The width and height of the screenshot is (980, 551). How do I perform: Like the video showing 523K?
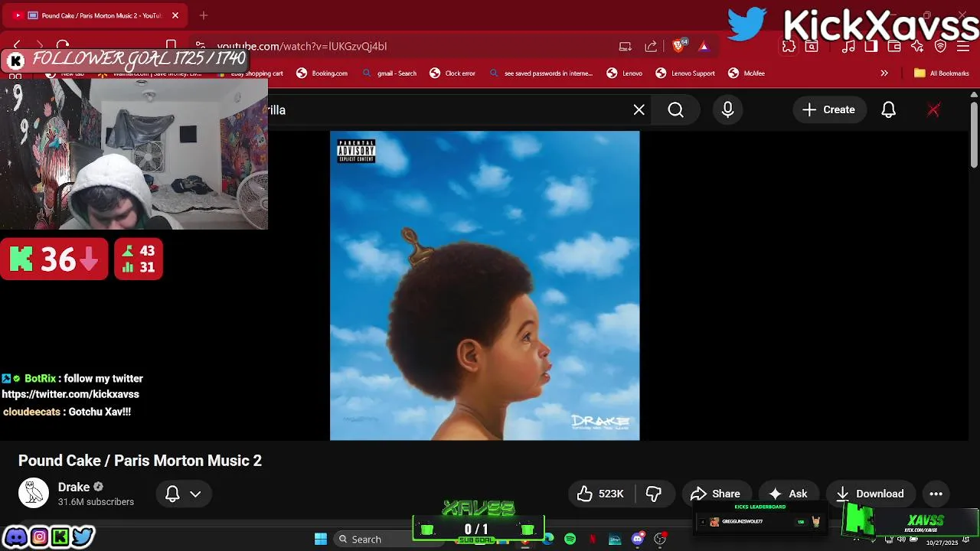click(601, 494)
